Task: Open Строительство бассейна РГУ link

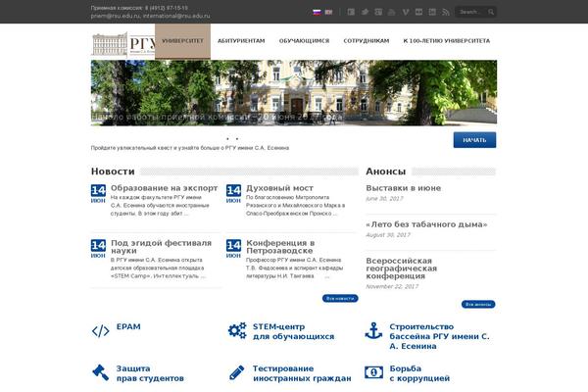Action: tap(439, 336)
